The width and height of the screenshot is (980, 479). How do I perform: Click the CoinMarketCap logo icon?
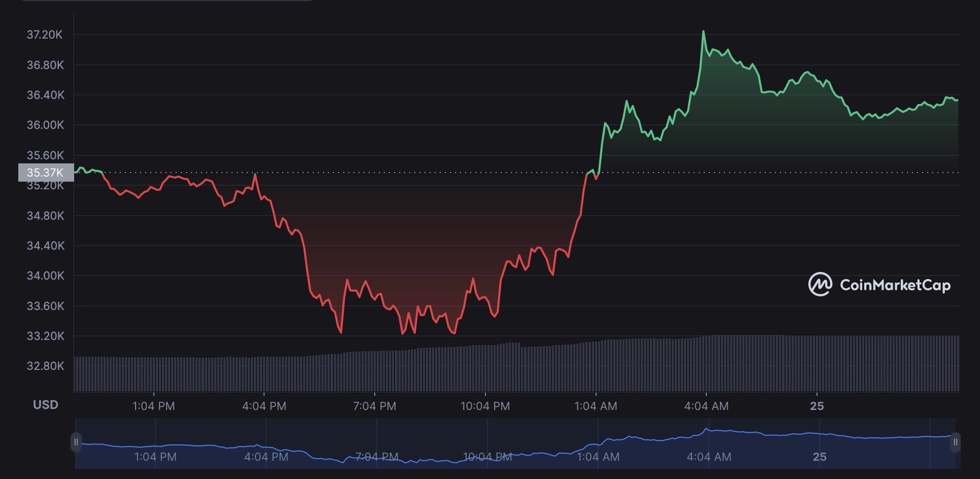820,285
